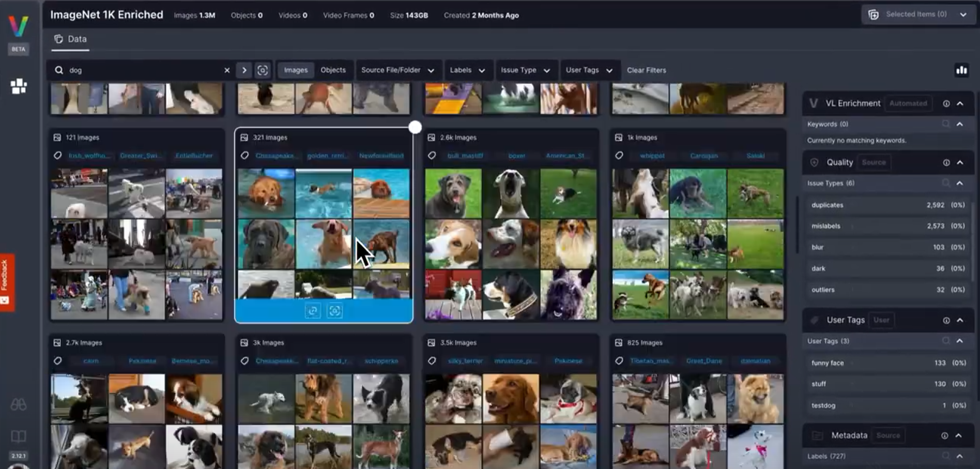The image size is (980, 469).
Task: Switch view to Objects
Action: pyautogui.click(x=333, y=70)
